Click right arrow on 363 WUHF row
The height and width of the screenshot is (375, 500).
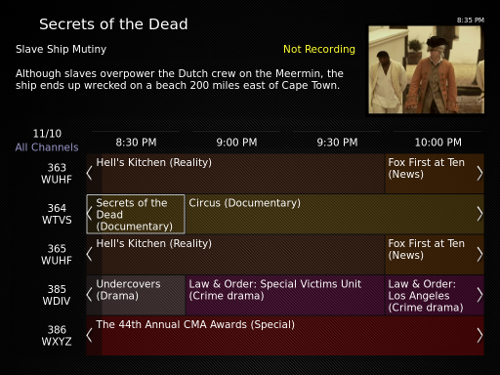(480, 173)
